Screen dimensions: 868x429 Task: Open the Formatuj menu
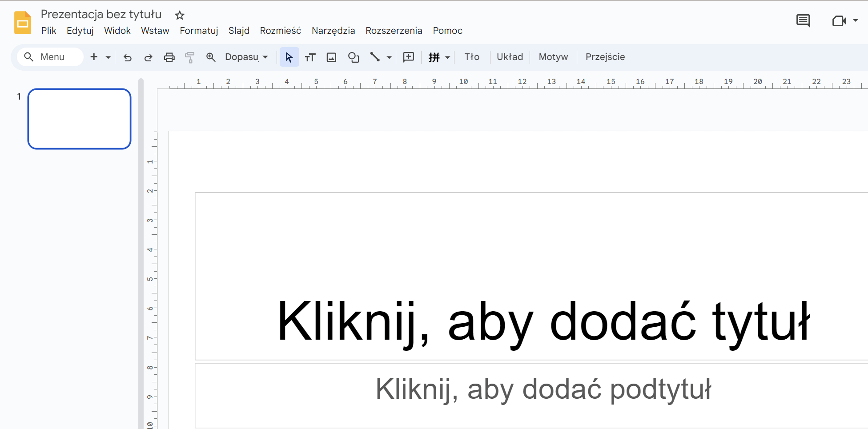199,31
